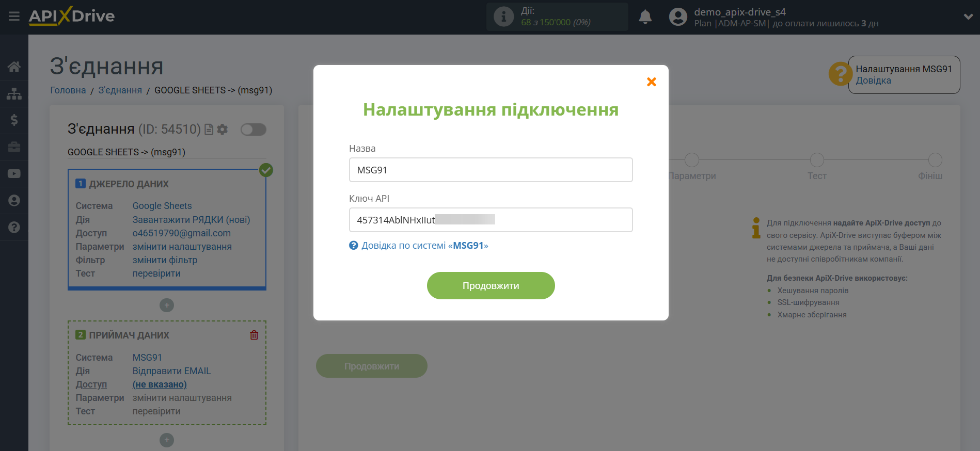Open the Google Sheets system link
The image size is (980, 451).
tap(162, 206)
